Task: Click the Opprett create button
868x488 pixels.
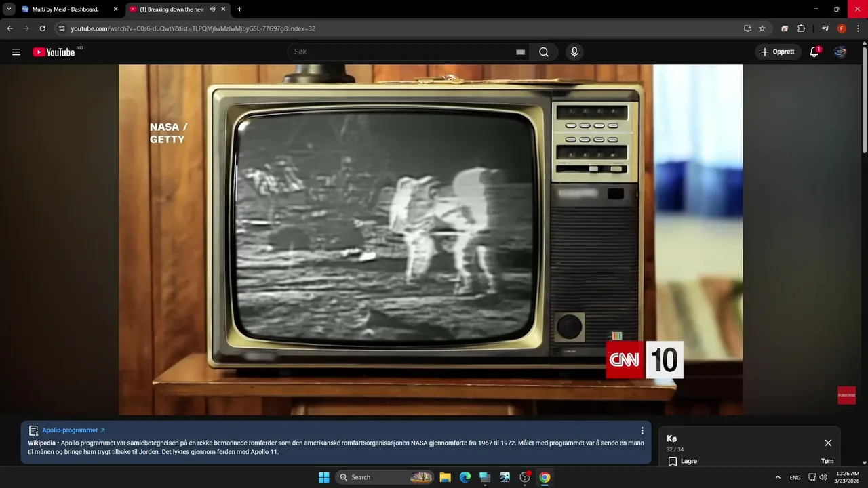Action: click(778, 52)
